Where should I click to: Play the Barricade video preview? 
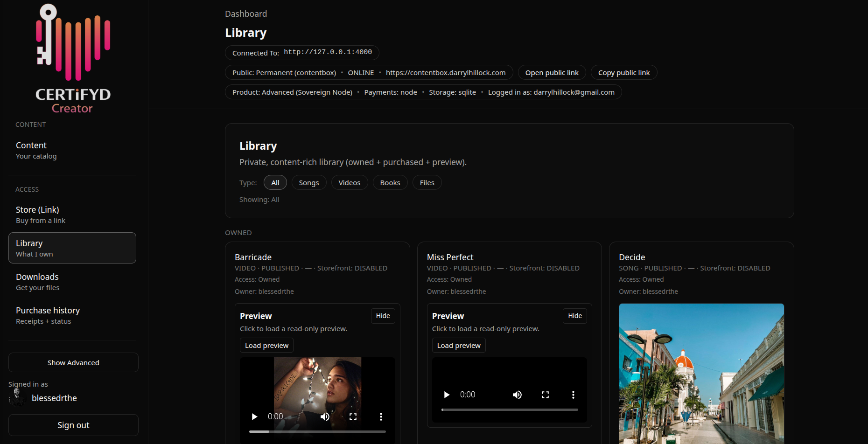254,416
